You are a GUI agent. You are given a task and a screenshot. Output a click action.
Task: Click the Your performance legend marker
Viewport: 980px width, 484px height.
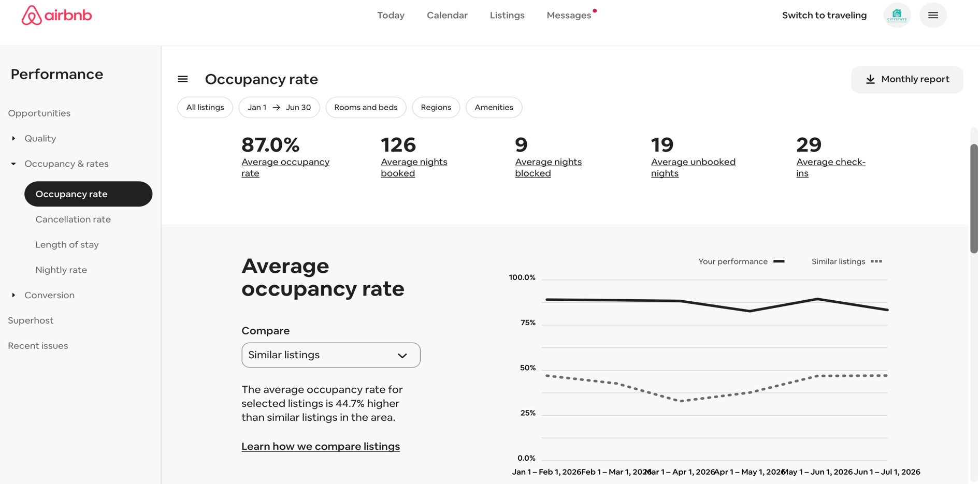pos(779,261)
